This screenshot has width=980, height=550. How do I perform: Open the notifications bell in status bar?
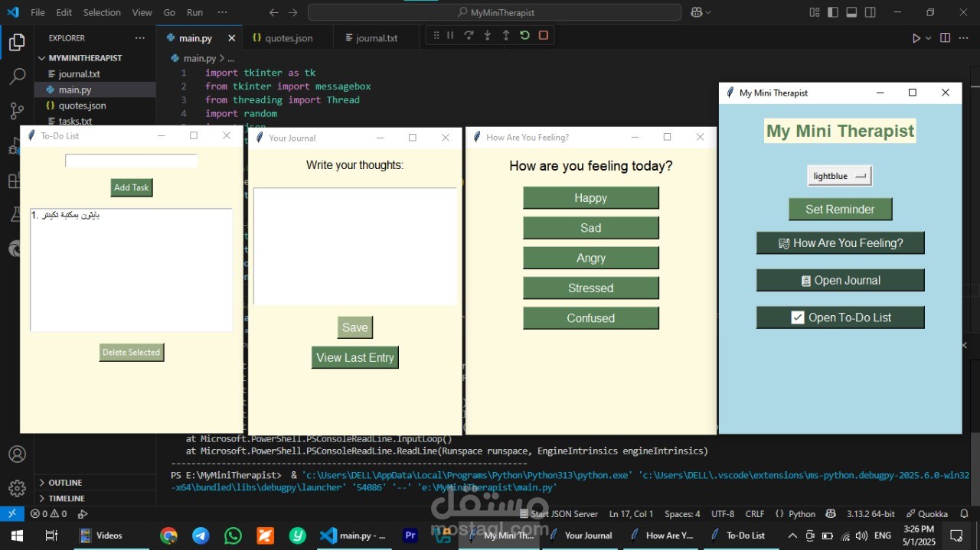click(x=964, y=514)
